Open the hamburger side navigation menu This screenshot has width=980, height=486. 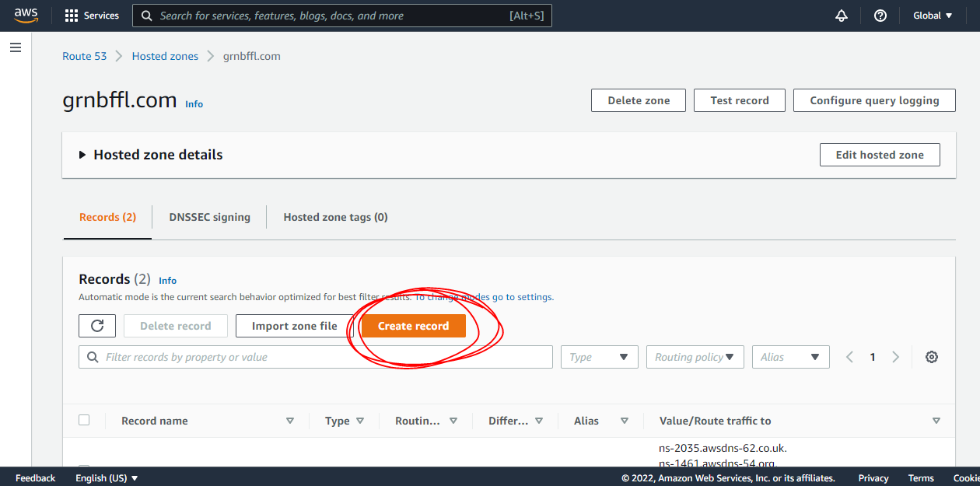click(x=16, y=47)
